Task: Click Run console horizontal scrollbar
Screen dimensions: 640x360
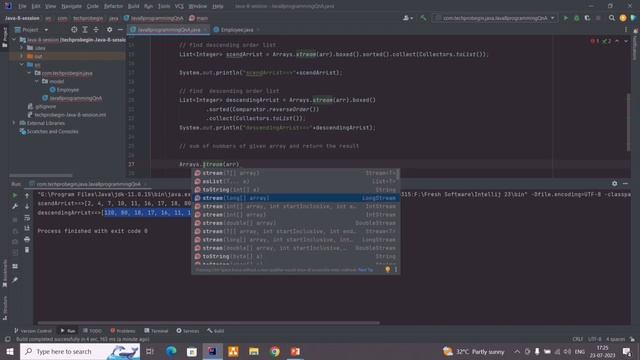Action: pos(209,323)
